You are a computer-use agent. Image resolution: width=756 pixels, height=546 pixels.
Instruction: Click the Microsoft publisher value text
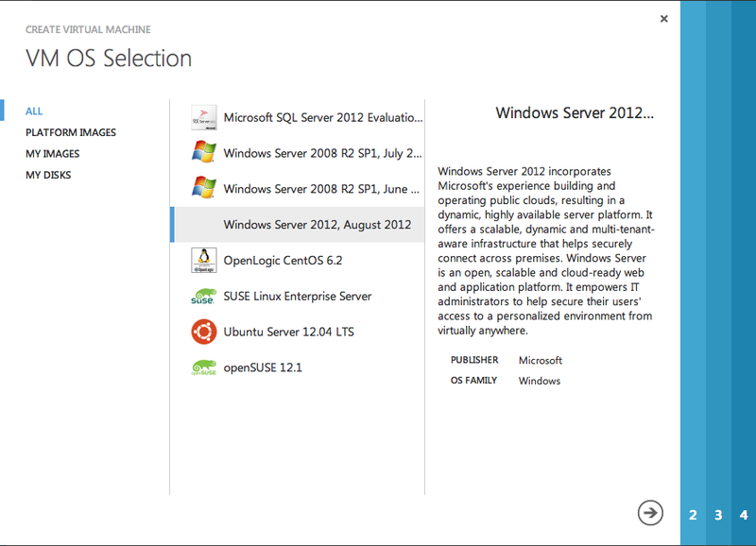540,360
